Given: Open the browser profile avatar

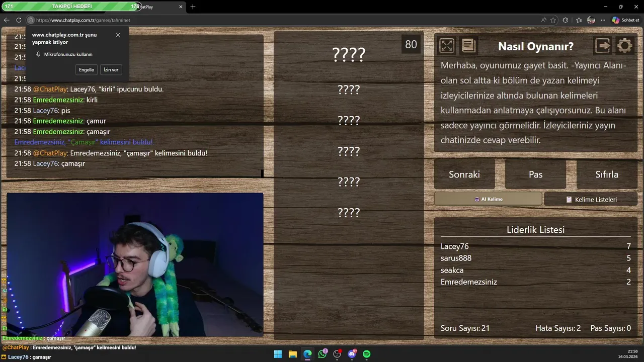Looking at the screenshot, I should 591,20.
